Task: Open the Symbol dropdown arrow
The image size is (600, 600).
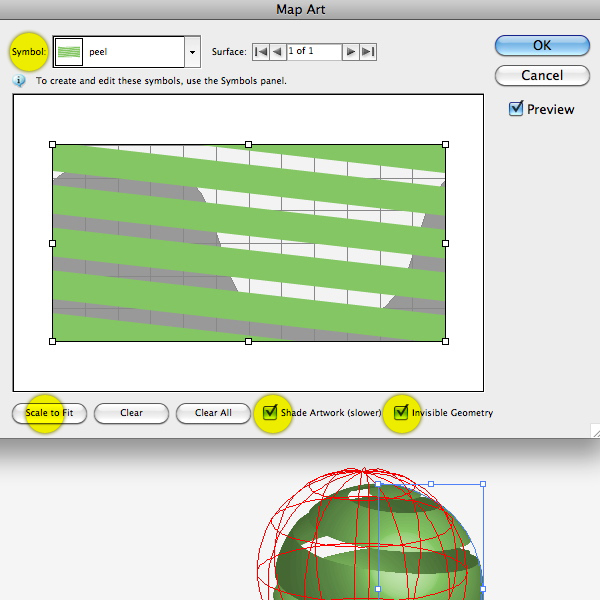Action: coord(192,52)
